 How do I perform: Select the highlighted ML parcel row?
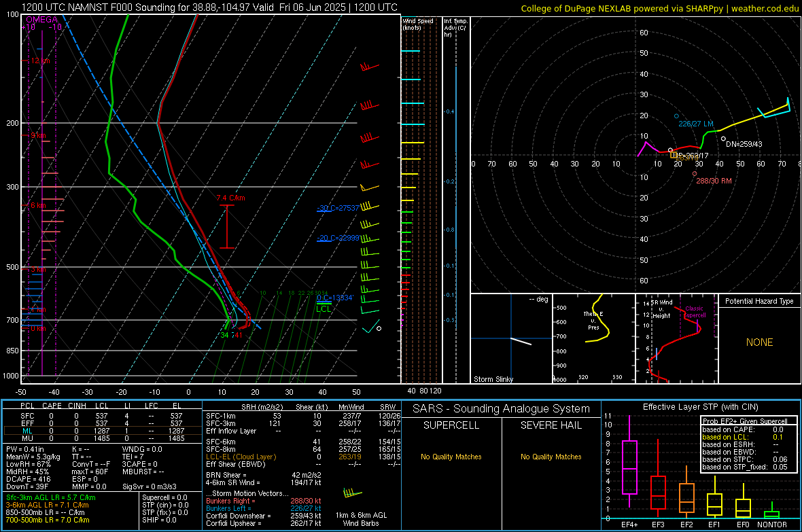[x=103, y=431]
